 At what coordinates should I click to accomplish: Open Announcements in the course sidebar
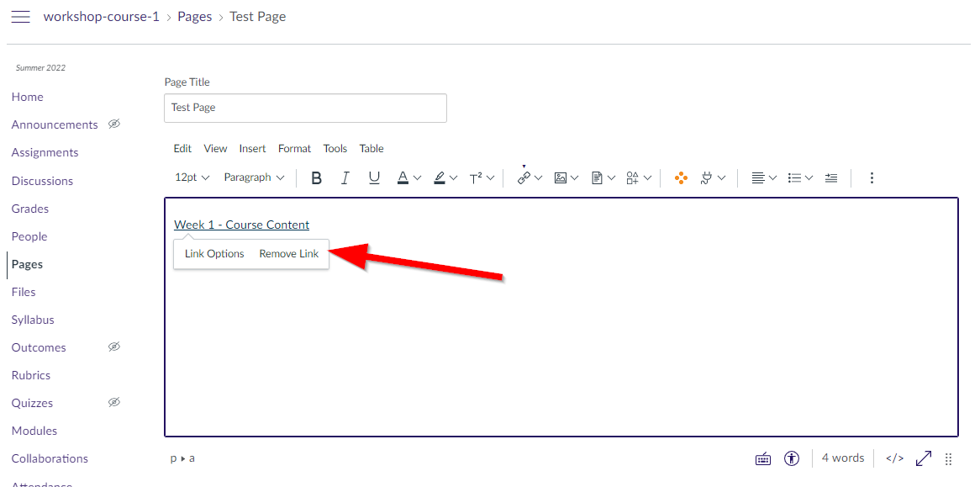[55, 124]
